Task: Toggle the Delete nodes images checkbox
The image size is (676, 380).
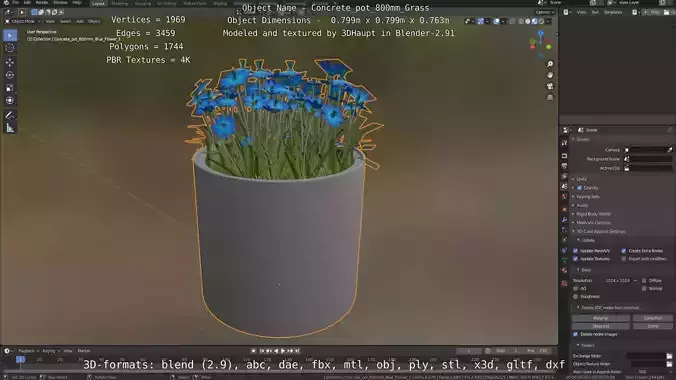Action: pos(576,334)
